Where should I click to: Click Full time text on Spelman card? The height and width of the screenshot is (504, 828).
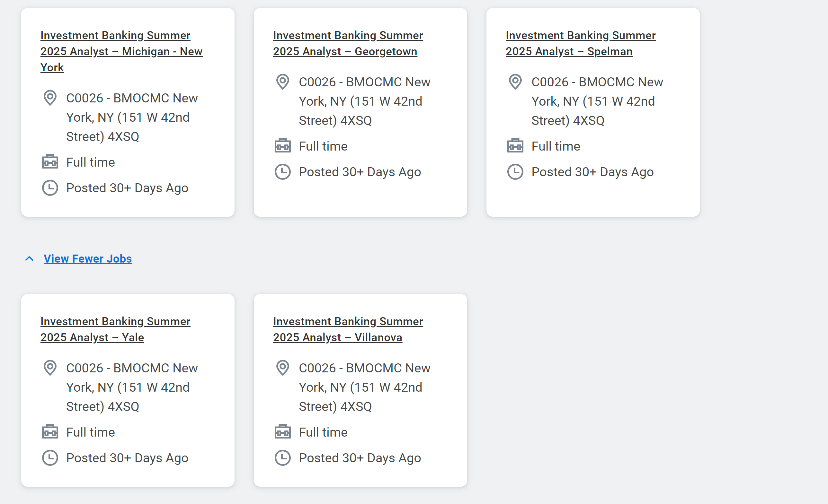click(x=556, y=146)
